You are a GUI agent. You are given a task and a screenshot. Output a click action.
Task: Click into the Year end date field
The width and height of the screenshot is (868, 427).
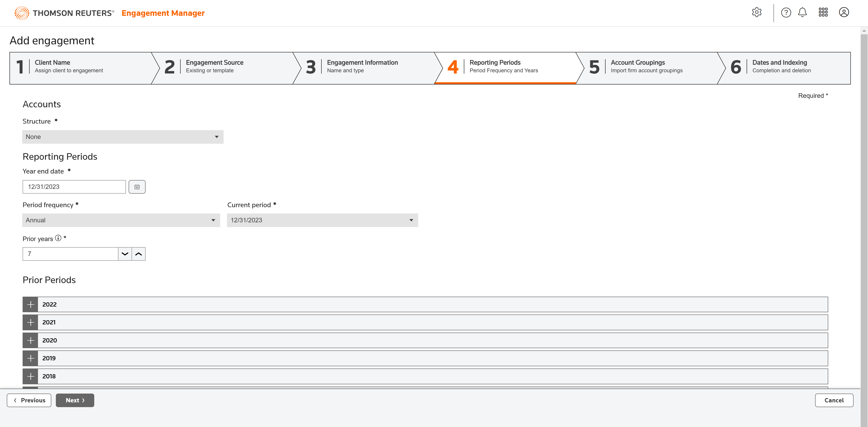[74, 187]
